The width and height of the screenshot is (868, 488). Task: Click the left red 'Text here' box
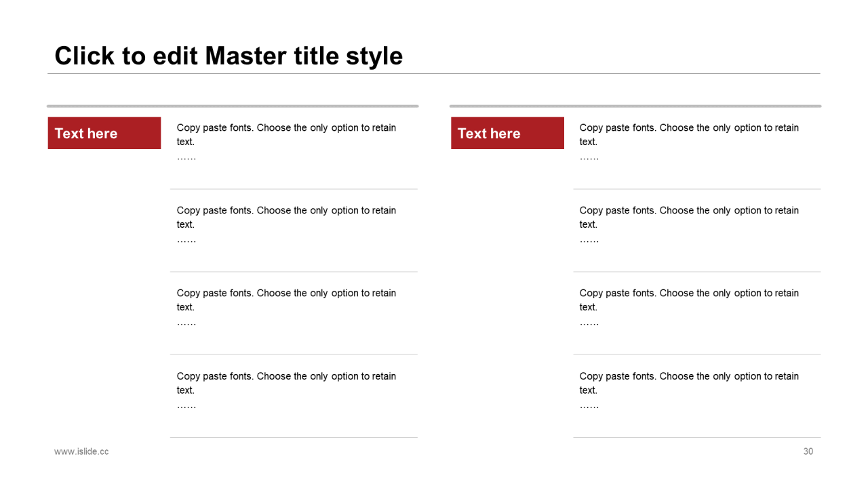[104, 133]
